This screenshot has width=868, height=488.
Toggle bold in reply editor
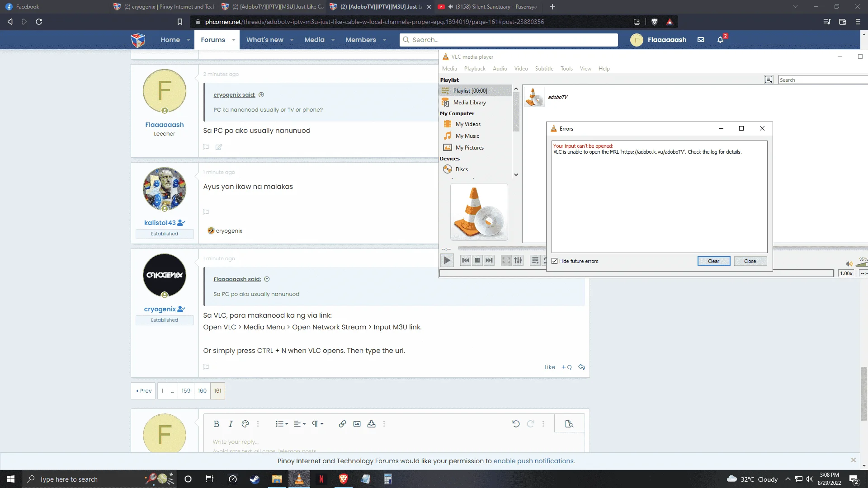[216, 424]
